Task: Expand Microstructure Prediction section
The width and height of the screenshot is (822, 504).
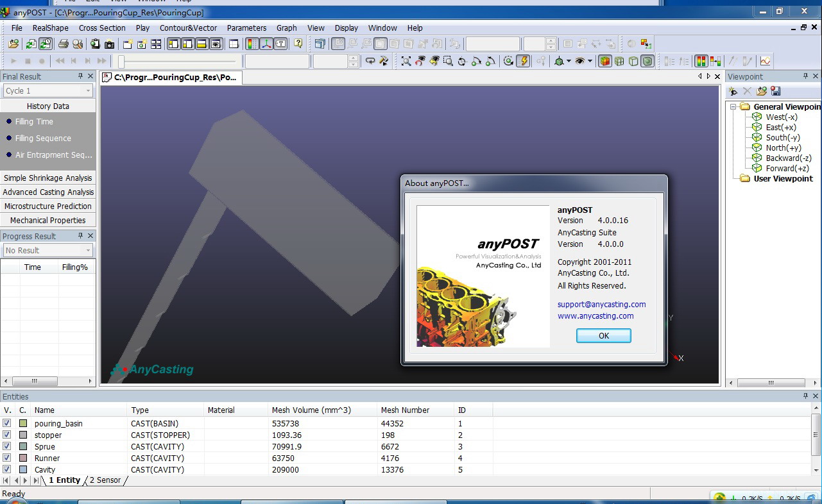Action: pos(48,206)
